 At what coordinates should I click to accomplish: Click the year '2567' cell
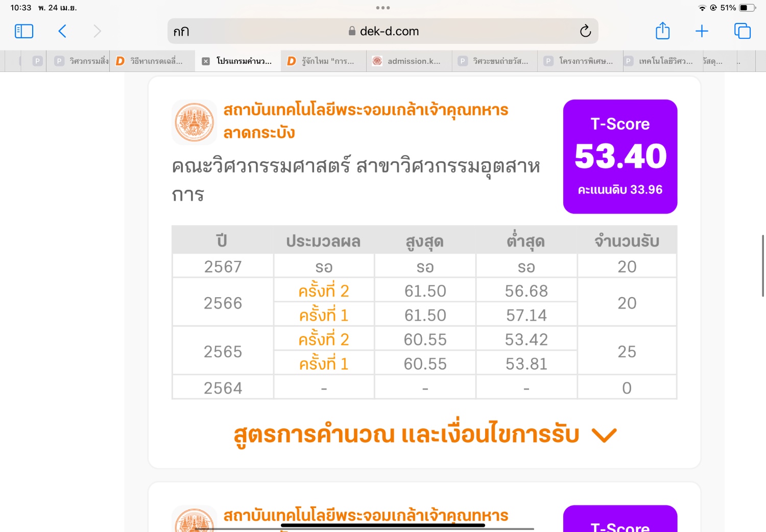223,267
